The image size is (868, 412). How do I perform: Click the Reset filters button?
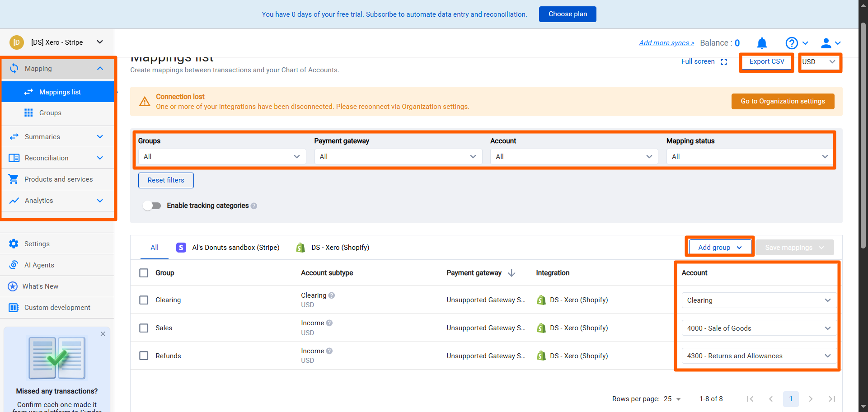coord(166,180)
